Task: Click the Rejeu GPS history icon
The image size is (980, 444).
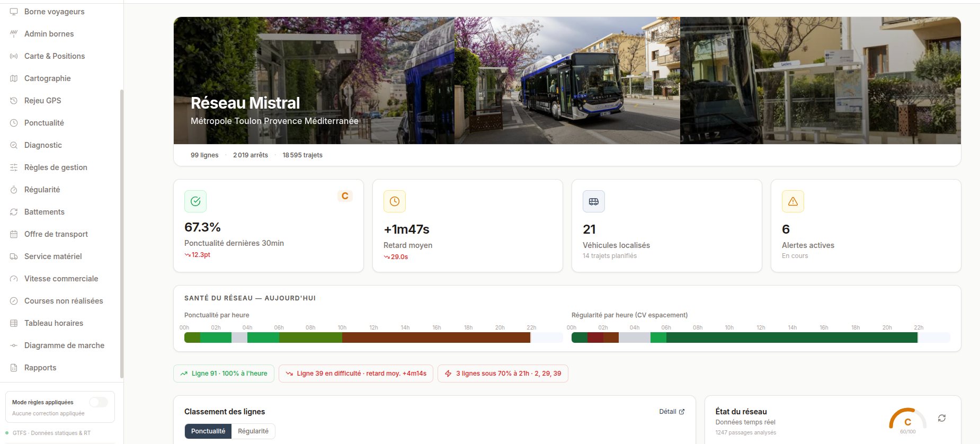Action: click(14, 101)
